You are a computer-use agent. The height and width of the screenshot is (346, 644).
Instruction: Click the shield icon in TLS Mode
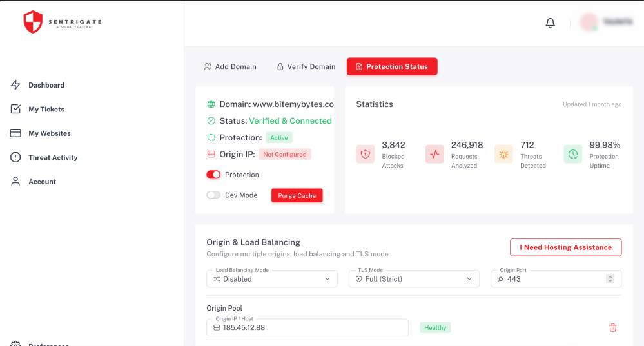tap(358, 279)
